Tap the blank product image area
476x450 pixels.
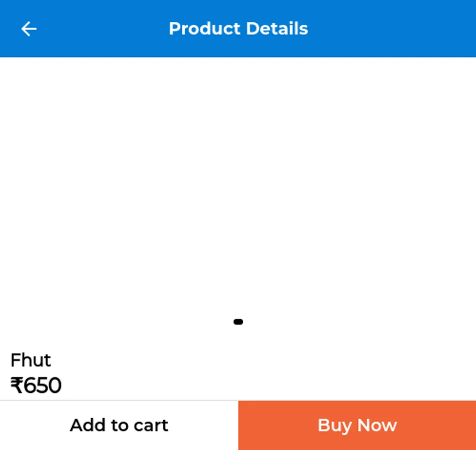pos(238,185)
